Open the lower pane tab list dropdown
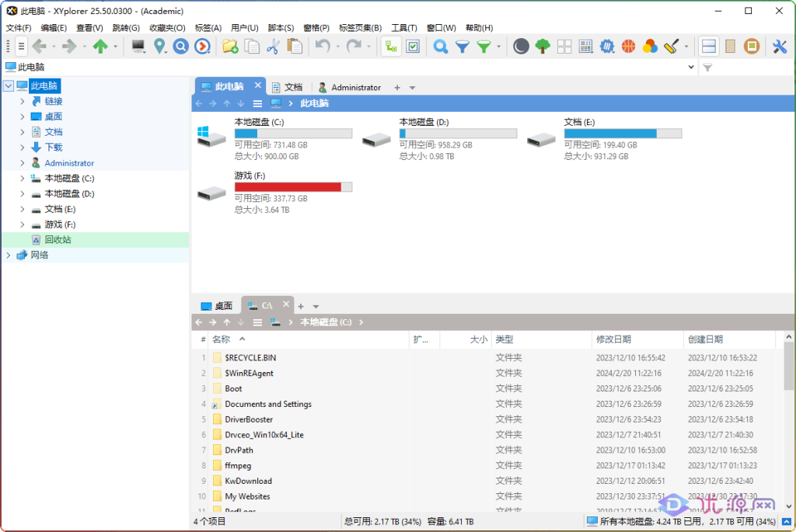 coord(316,306)
